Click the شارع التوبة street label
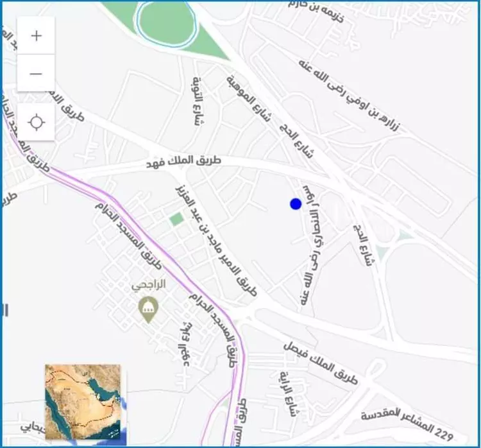 tap(199, 101)
